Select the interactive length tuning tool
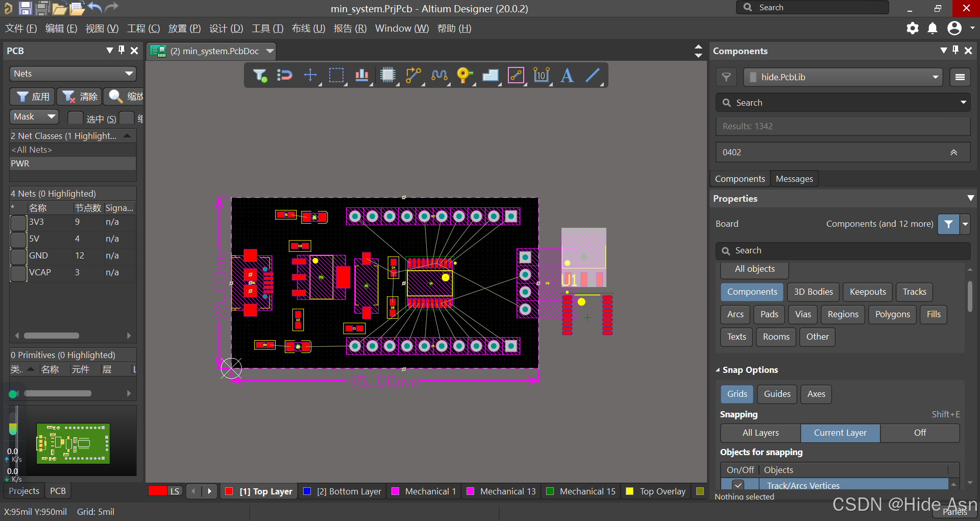This screenshot has width=980, height=521. click(x=439, y=76)
